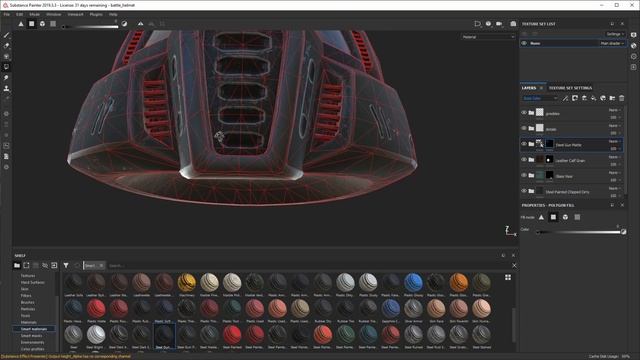
Task: Click the Shelf import resources icon
Action: click(54, 265)
